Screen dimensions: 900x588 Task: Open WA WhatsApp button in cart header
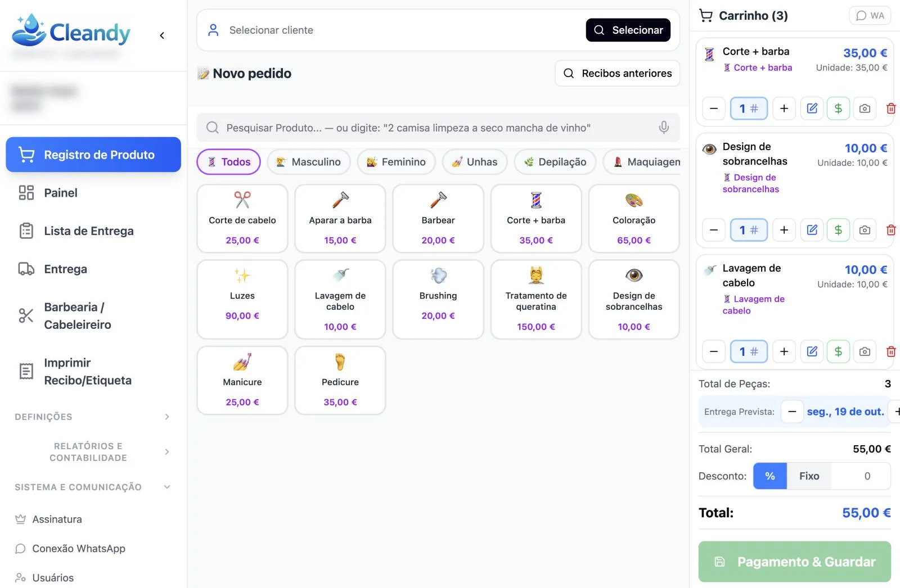point(870,16)
